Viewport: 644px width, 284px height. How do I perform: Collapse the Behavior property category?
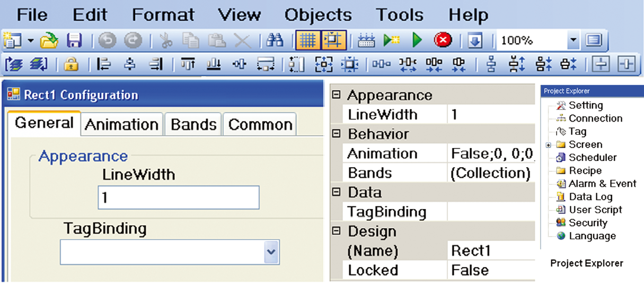point(336,134)
